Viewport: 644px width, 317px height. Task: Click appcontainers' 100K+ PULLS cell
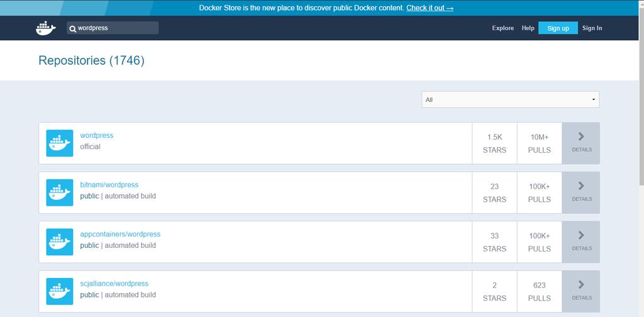pyautogui.click(x=539, y=242)
